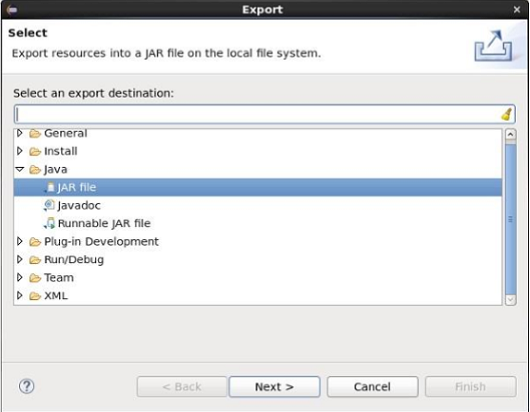Expand the General category
Image resolution: width=530 pixels, height=412 pixels.
[x=20, y=133]
